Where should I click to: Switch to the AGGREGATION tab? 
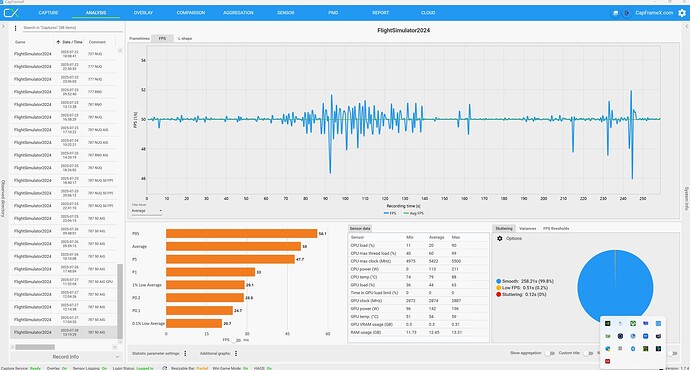(238, 13)
